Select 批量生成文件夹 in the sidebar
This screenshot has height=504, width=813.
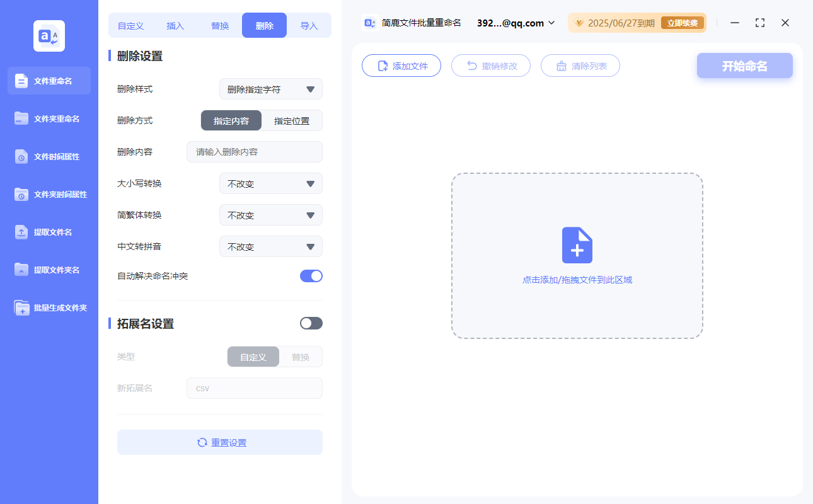click(x=49, y=307)
